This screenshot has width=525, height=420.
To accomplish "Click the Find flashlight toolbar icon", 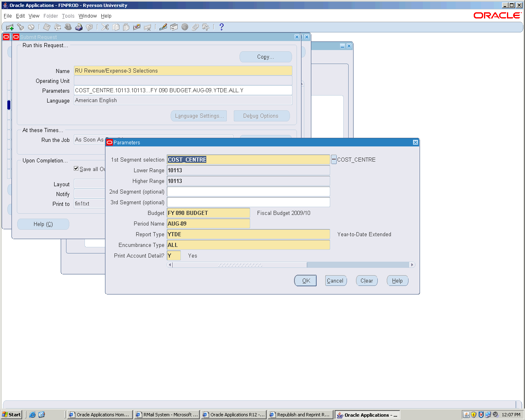I will tap(20, 27).
